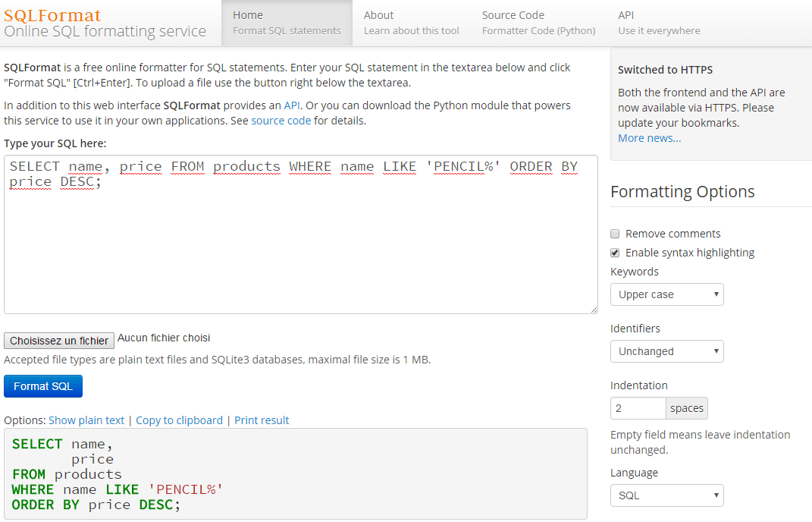The image size is (812, 522).
Task: Open the About navigation tab
Action: [x=411, y=23]
